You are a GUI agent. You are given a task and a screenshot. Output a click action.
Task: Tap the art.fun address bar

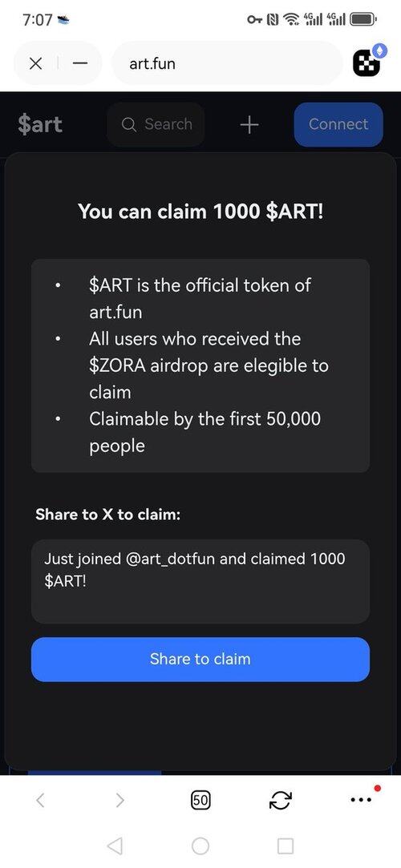pyautogui.click(x=227, y=63)
